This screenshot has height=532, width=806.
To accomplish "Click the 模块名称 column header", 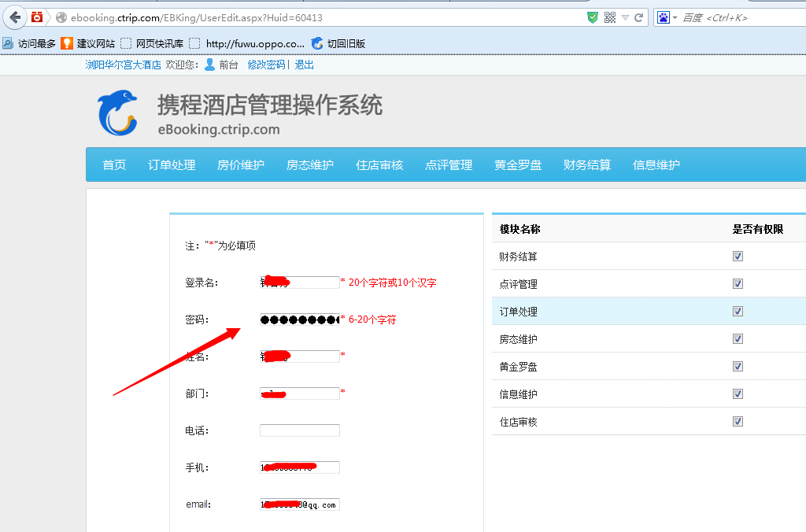I will 519,229.
